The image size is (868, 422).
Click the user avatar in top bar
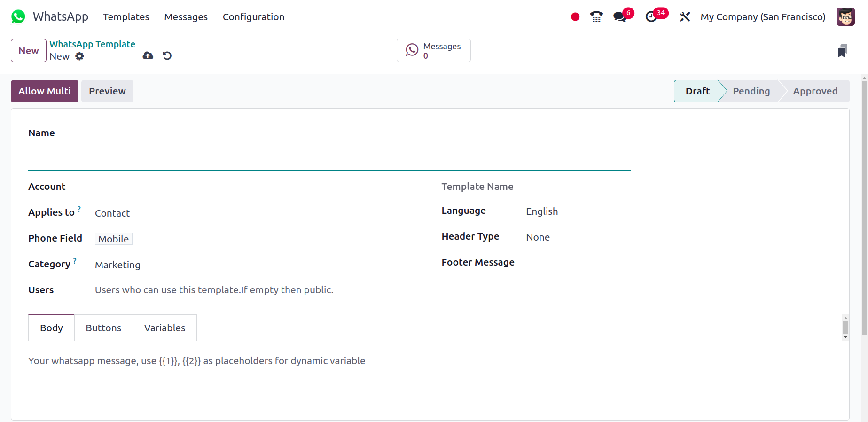(x=845, y=17)
